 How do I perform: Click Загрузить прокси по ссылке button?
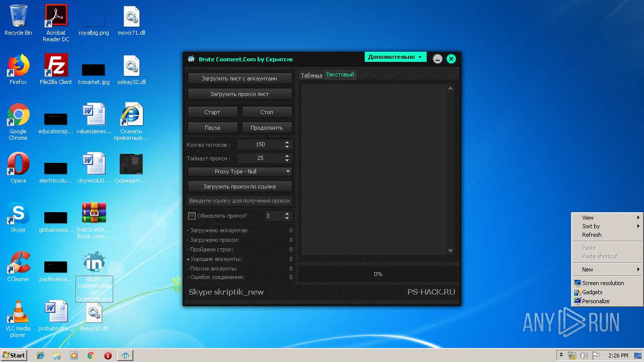(x=240, y=187)
